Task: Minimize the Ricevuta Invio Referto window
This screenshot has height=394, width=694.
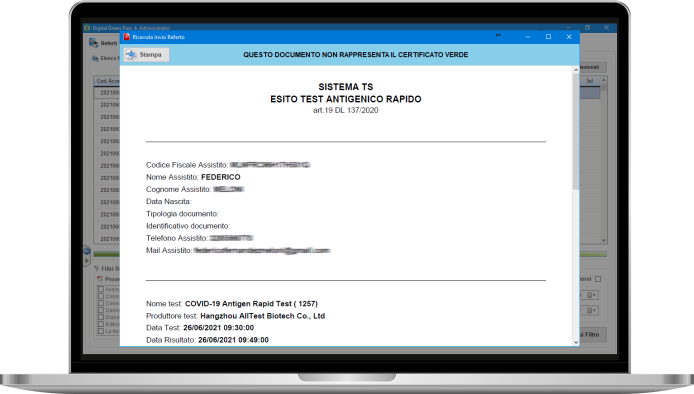Action: [528, 37]
